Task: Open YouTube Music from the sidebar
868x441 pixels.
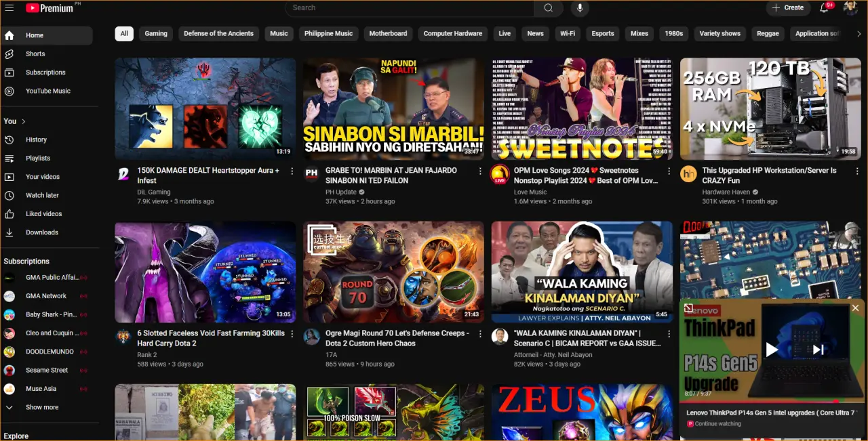Action: pyautogui.click(x=47, y=91)
